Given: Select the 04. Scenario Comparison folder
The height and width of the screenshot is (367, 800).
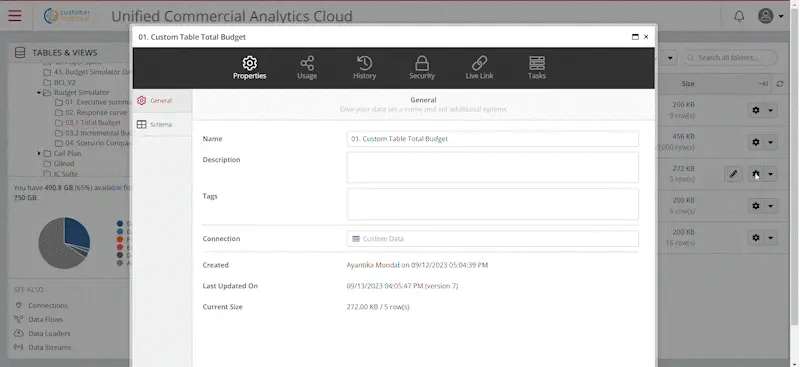Looking at the screenshot, I should pos(93,143).
